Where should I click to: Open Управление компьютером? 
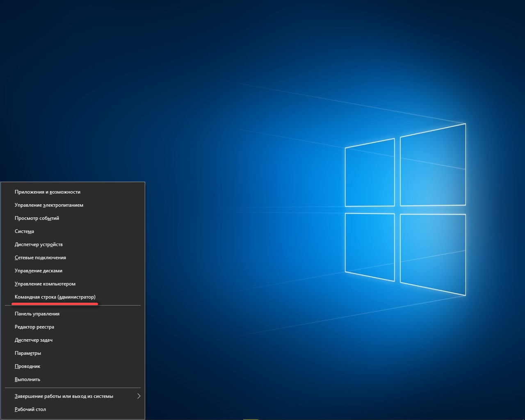73,284
